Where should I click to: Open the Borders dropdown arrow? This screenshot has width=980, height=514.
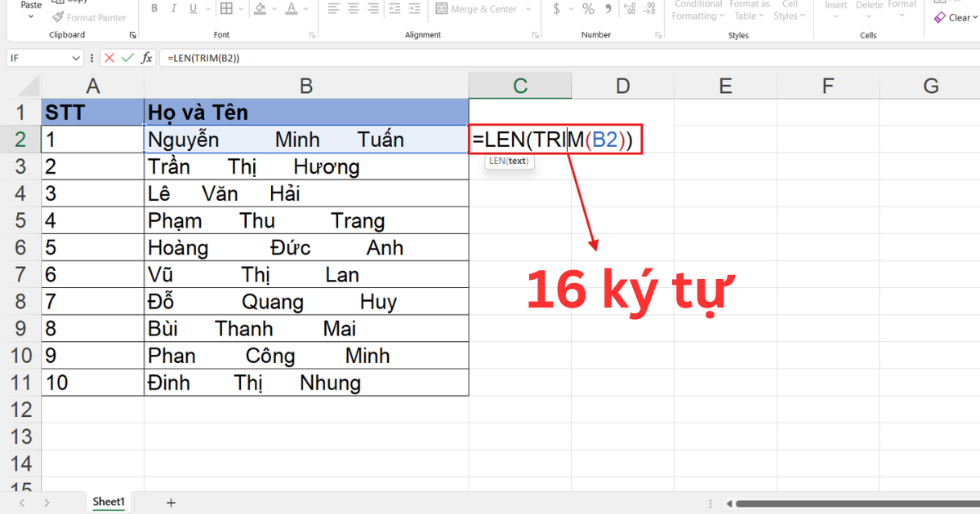pos(241,9)
